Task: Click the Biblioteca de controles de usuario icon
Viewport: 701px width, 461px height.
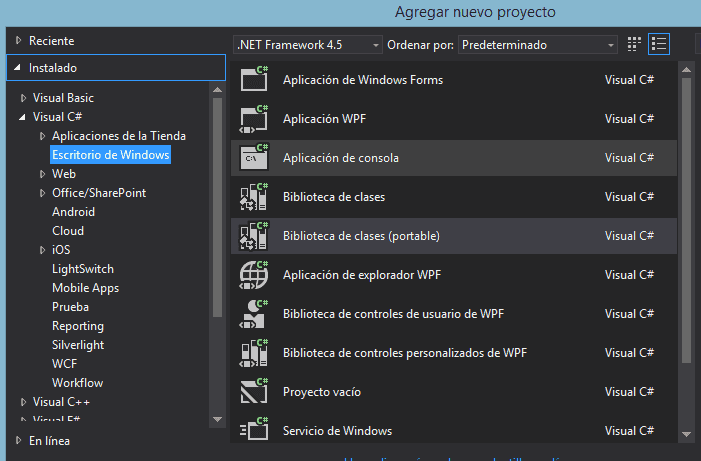Action: tap(254, 313)
